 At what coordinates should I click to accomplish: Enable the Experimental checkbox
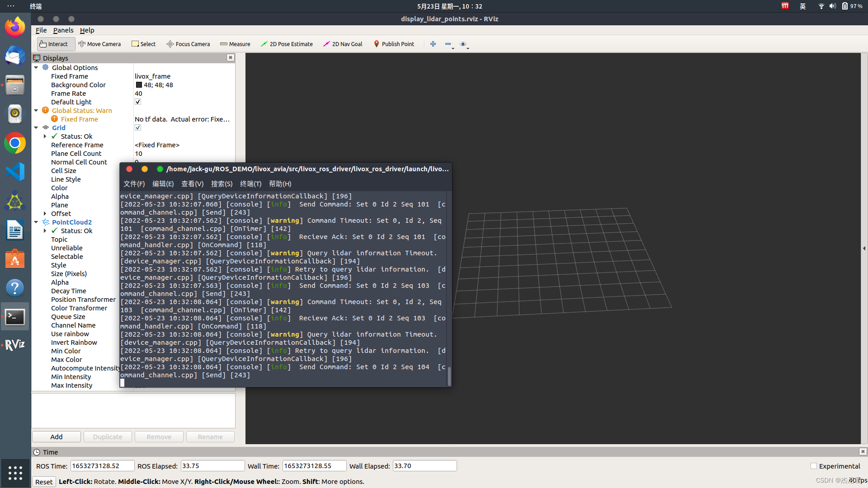813,466
